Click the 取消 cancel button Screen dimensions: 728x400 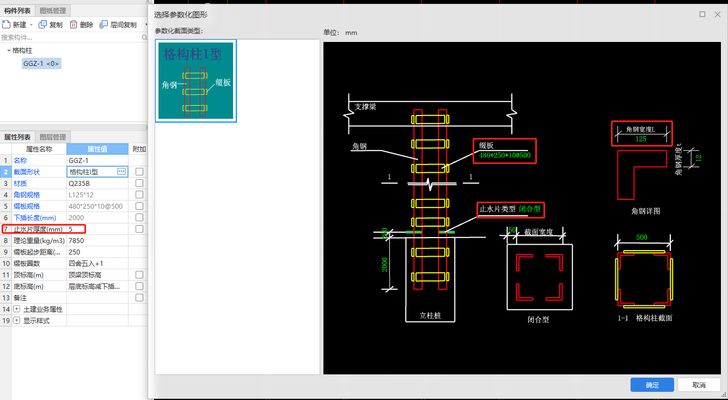691,384
